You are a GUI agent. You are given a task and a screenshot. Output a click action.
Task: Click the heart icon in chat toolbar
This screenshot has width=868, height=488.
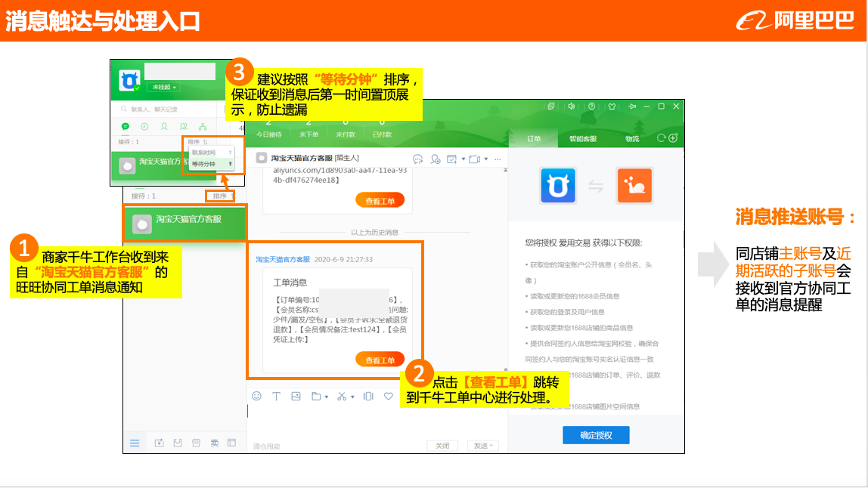pos(389,396)
